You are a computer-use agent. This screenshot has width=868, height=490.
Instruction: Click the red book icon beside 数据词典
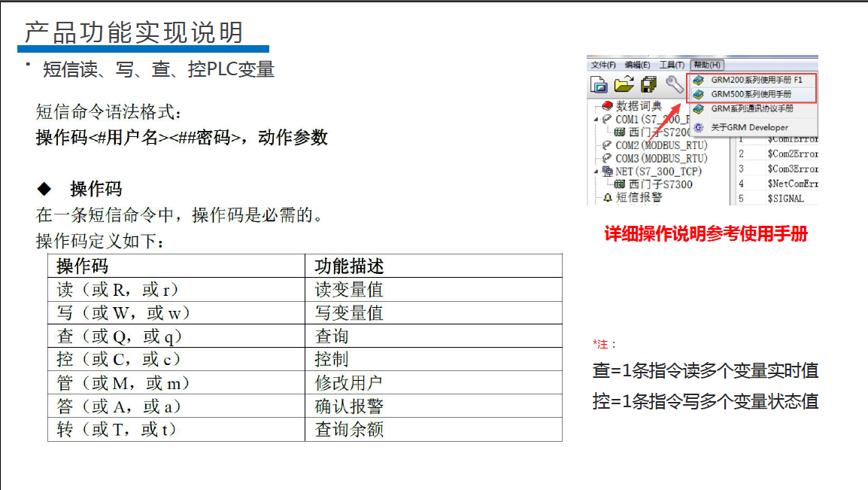[x=607, y=105]
